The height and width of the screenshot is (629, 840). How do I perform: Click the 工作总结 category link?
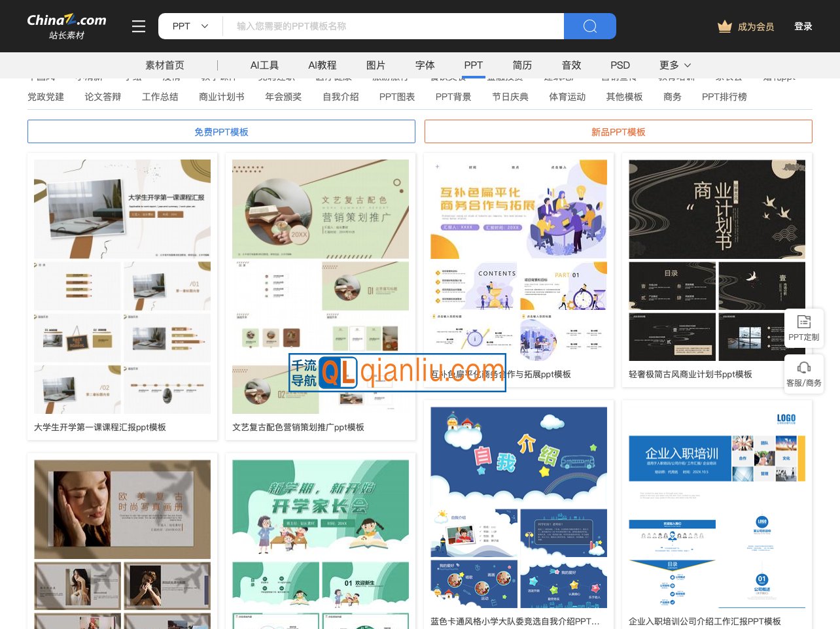click(160, 97)
